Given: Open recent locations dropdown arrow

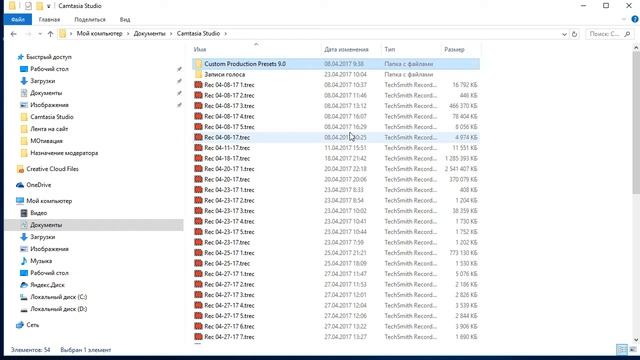Looking at the screenshot, I should coord(40,34).
